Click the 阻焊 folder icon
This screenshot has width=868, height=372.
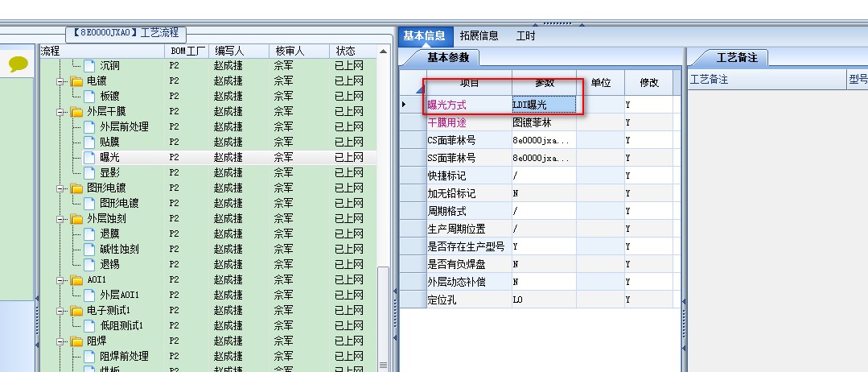(x=77, y=341)
